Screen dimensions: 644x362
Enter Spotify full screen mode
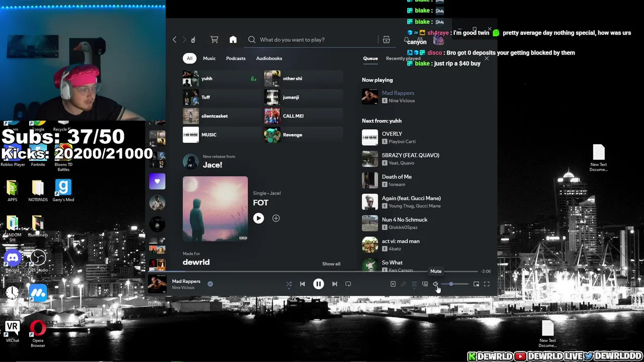coord(487,284)
